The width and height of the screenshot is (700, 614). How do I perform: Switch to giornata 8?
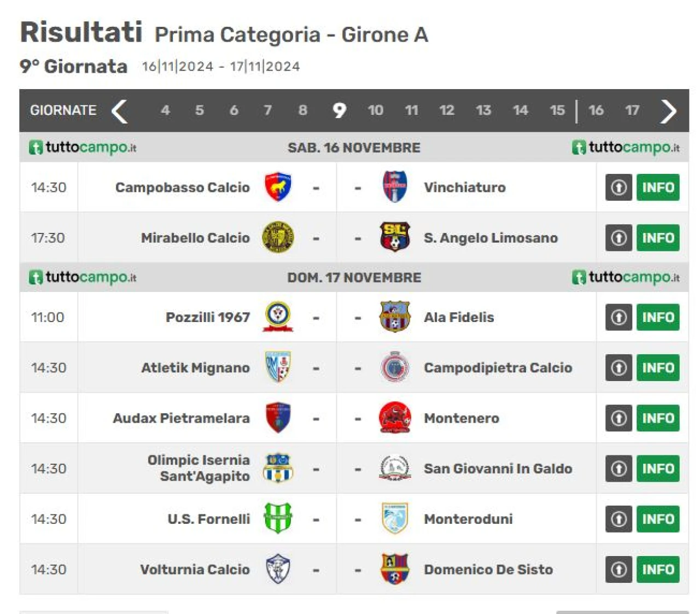(x=302, y=110)
